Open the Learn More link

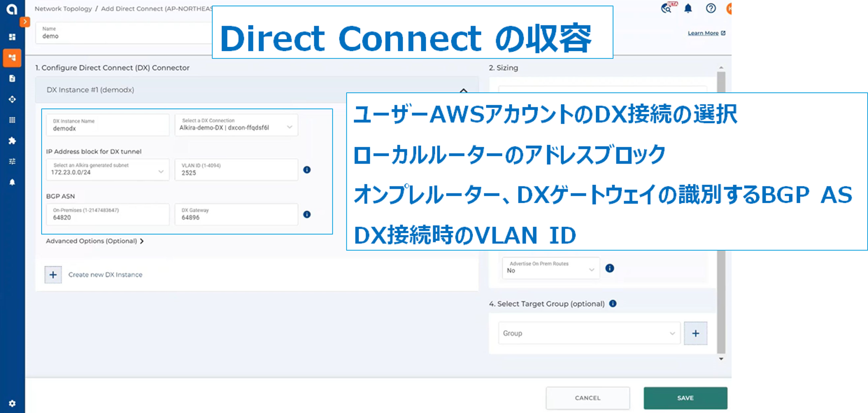[706, 33]
